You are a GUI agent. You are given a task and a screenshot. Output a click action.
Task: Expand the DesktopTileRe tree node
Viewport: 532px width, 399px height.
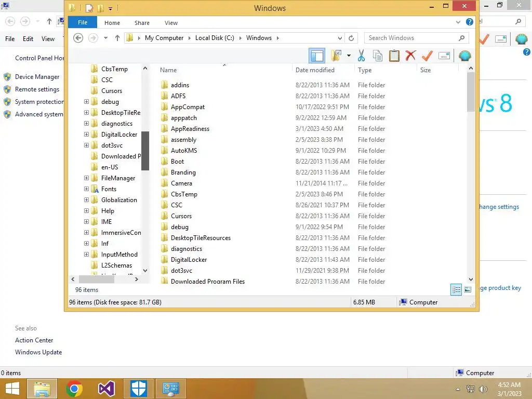pos(86,112)
